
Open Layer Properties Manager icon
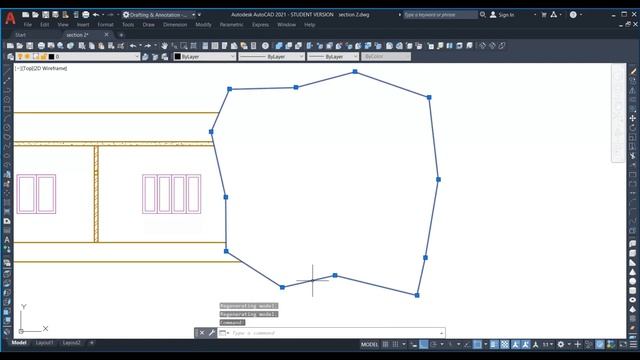point(10,57)
